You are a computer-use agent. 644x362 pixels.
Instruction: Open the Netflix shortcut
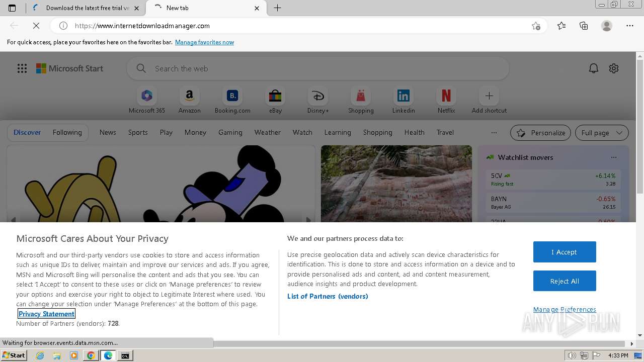446,101
